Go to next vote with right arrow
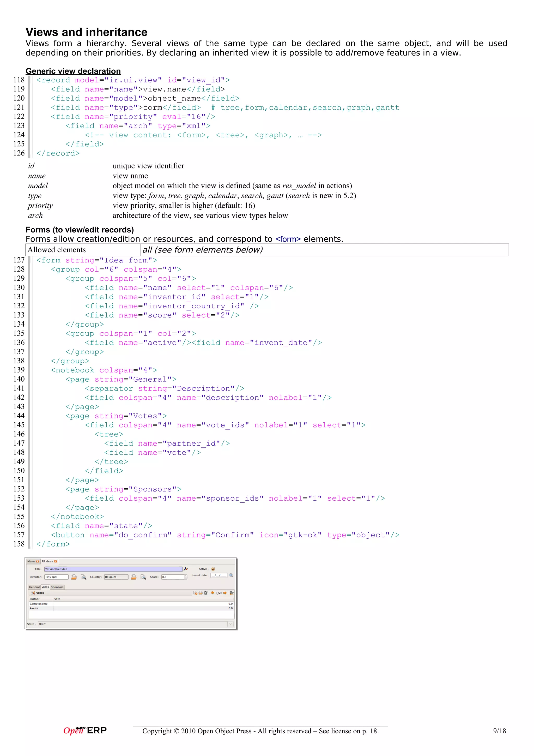Screen dimensions: 534x756 (225, 593)
